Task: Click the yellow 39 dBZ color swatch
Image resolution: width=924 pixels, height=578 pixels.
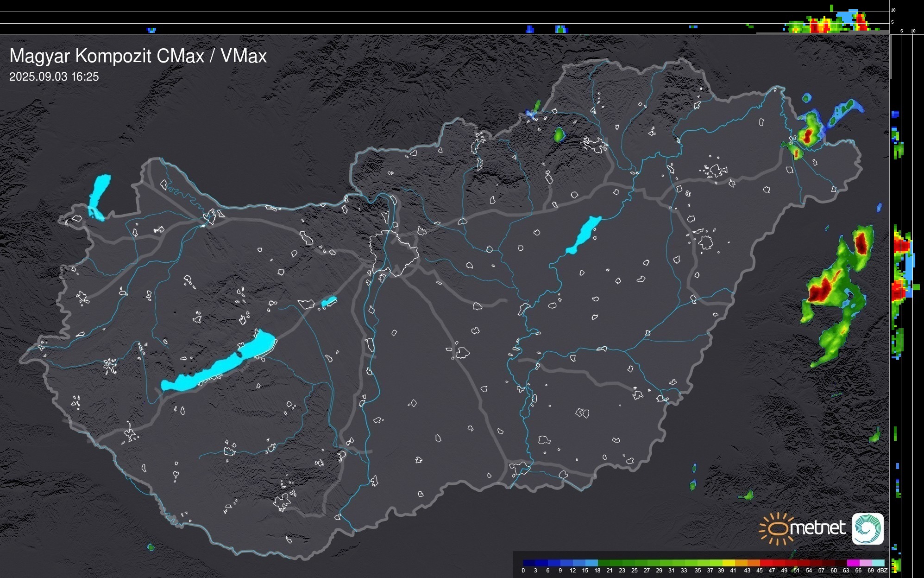Action: [x=728, y=563]
